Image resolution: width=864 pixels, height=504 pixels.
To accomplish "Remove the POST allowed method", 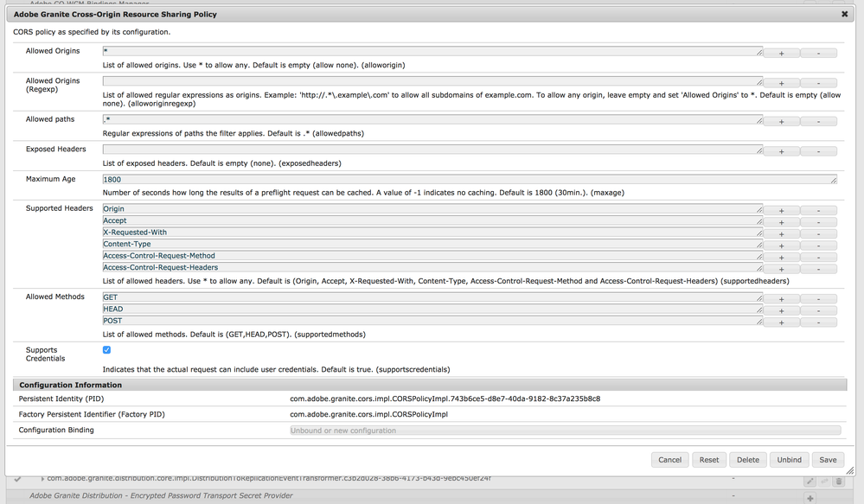I will (x=818, y=322).
